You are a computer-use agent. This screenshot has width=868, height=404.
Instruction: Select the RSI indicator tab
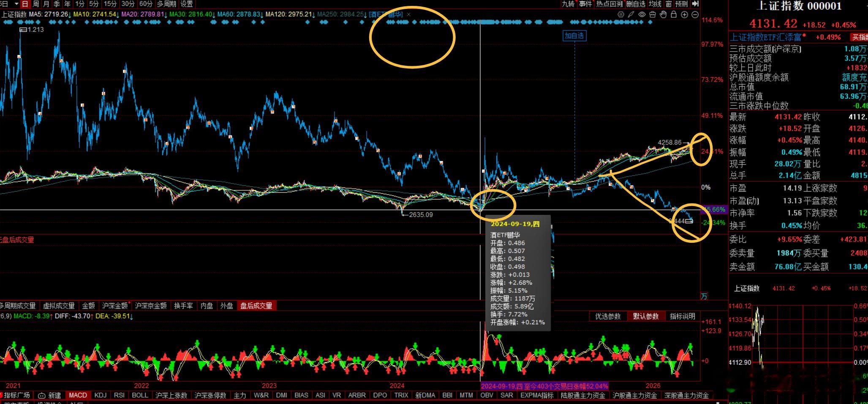click(119, 395)
